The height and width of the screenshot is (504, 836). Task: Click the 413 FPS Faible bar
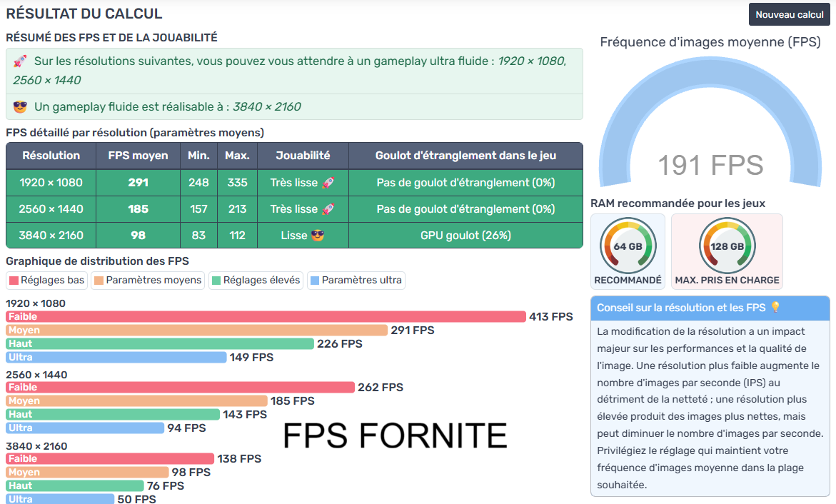(266, 317)
